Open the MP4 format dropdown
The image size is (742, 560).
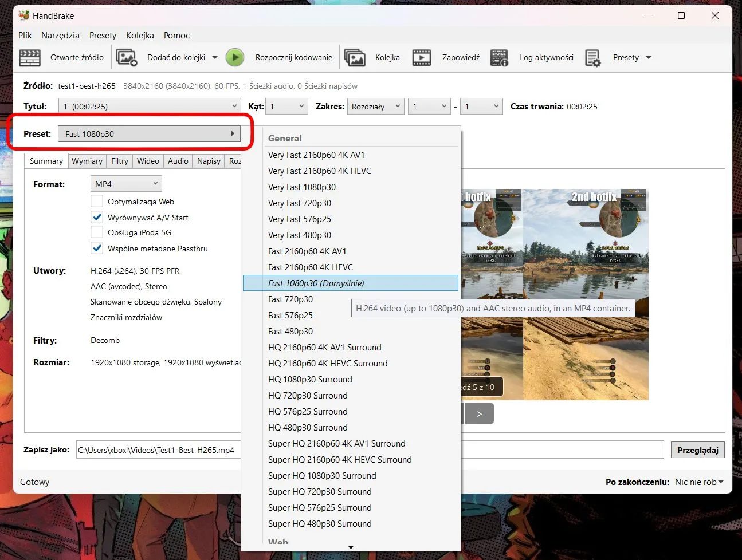coord(126,184)
